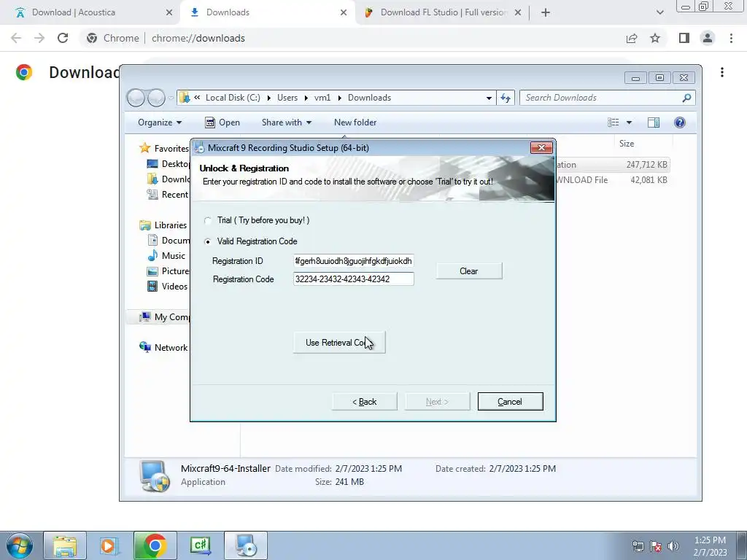This screenshot has width=747, height=560.
Task: Open the address bar history dropdown
Action: coord(489,98)
